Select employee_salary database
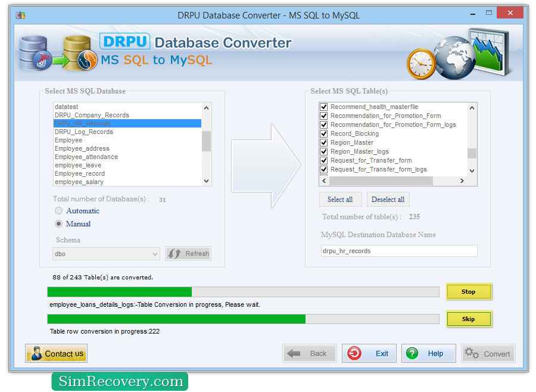This screenshot has height=392, width=536. [127, 182]
